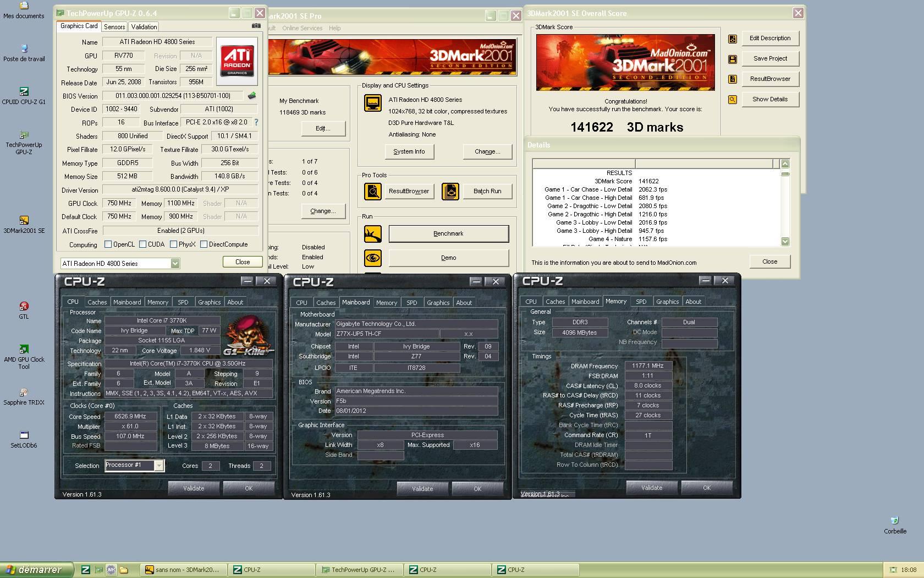Open SPD tab in Mainboard CPU-Z window

412,303
